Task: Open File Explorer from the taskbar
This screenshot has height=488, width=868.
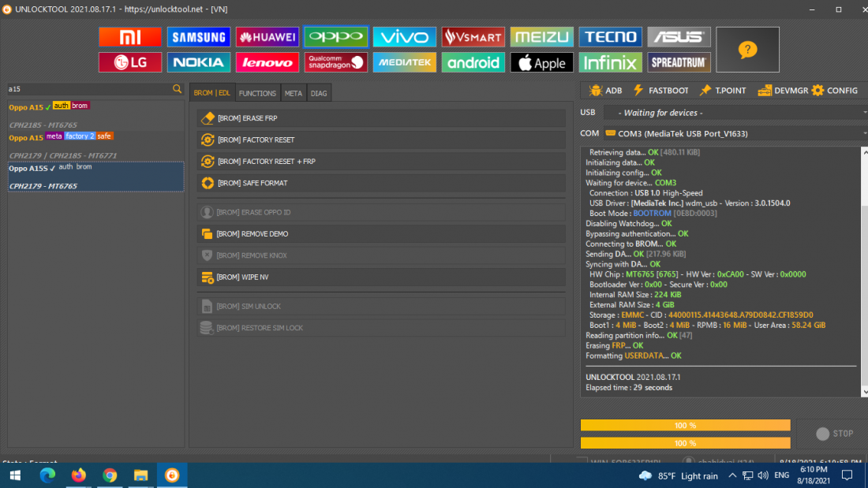Action: pos(140,475)
